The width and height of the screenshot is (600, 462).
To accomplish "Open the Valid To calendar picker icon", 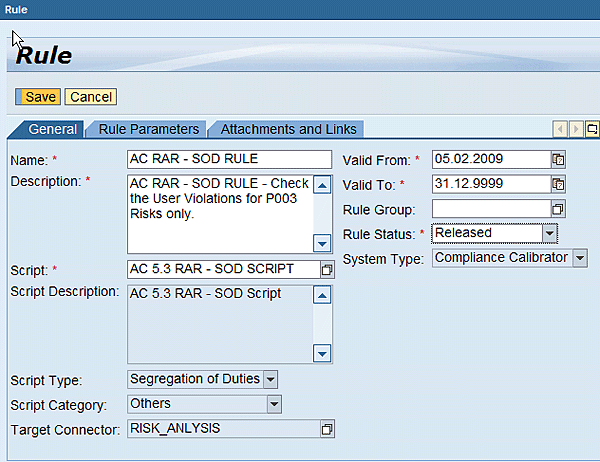I will pyautogui.click(x=558, y=184).
